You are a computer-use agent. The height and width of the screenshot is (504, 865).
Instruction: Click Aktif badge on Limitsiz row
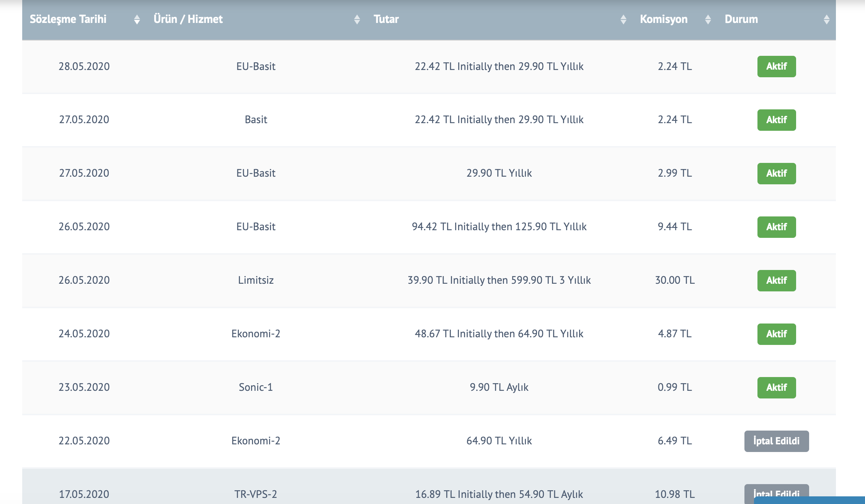point(777,281)
